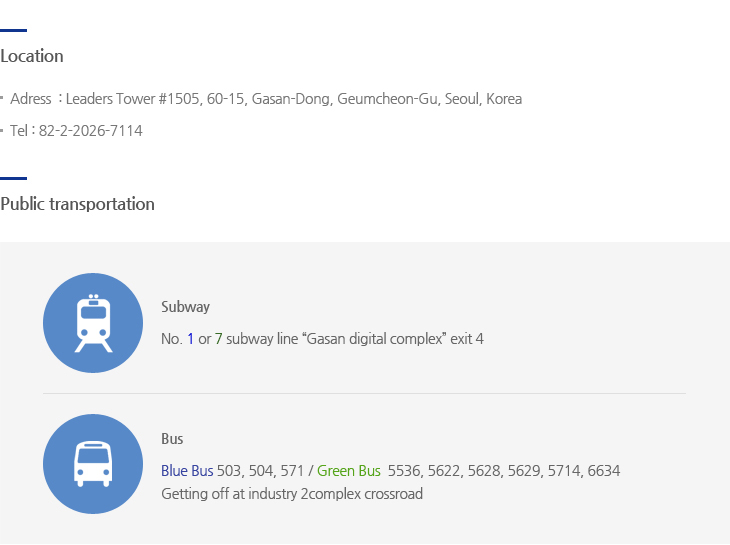Image resolution: width=730 pixels, height=545 pixels.
Task: Click the Bus section title
Action: [172, 439]
